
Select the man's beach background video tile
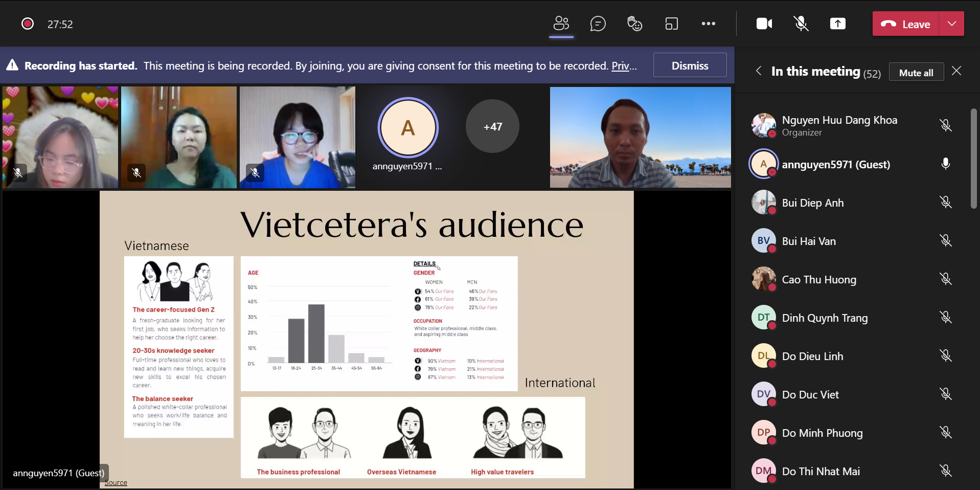click(x=641, y=137)
